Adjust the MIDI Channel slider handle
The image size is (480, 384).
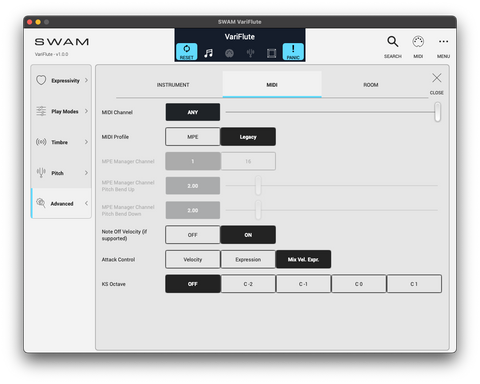[x=438, y=112]
